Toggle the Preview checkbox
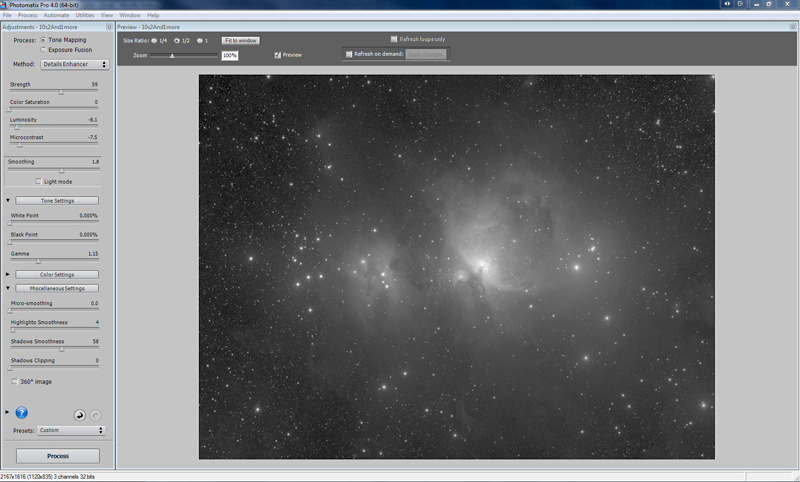The width and height of the screenshot is (800, 482). tap(278, 55)
